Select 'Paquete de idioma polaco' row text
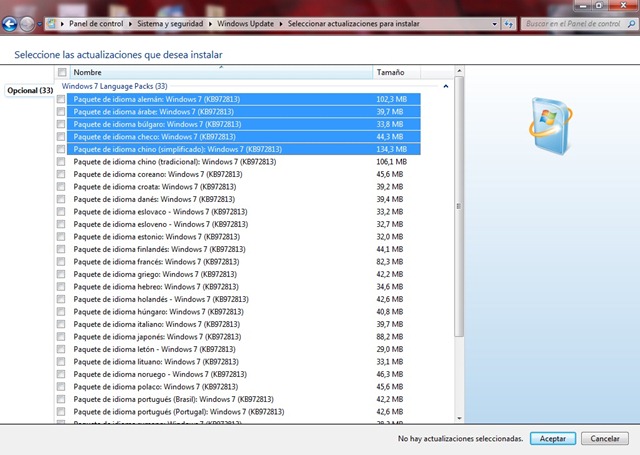The image size is (640, 455). [156, 386]
